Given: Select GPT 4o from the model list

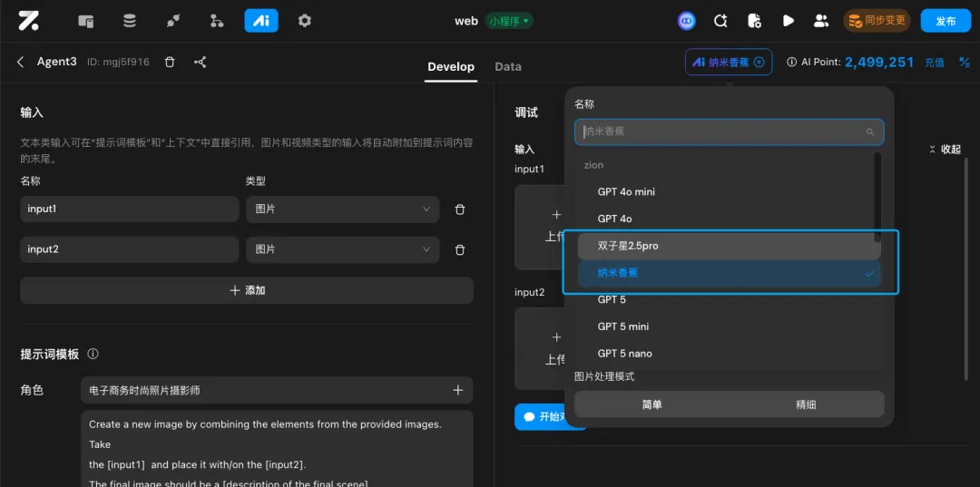Looking at the screenshot, I should pos(729,219).
